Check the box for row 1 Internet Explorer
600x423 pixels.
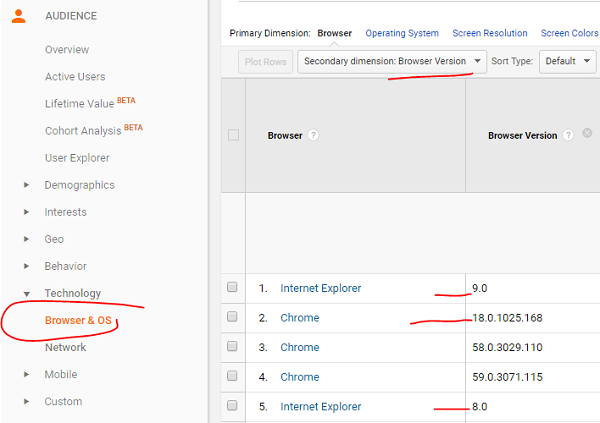[232, 287]
